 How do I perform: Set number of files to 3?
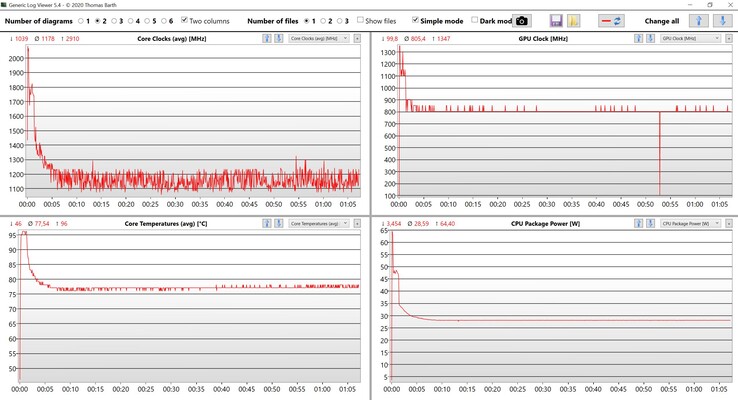pos(339,20)
